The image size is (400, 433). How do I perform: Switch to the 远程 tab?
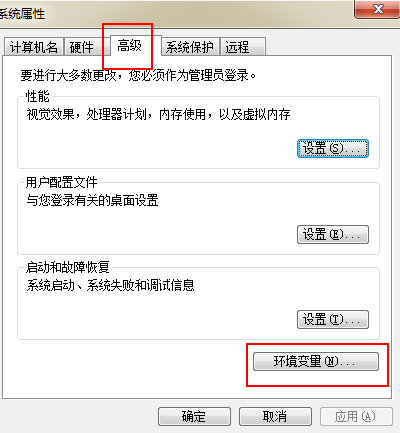242,47
